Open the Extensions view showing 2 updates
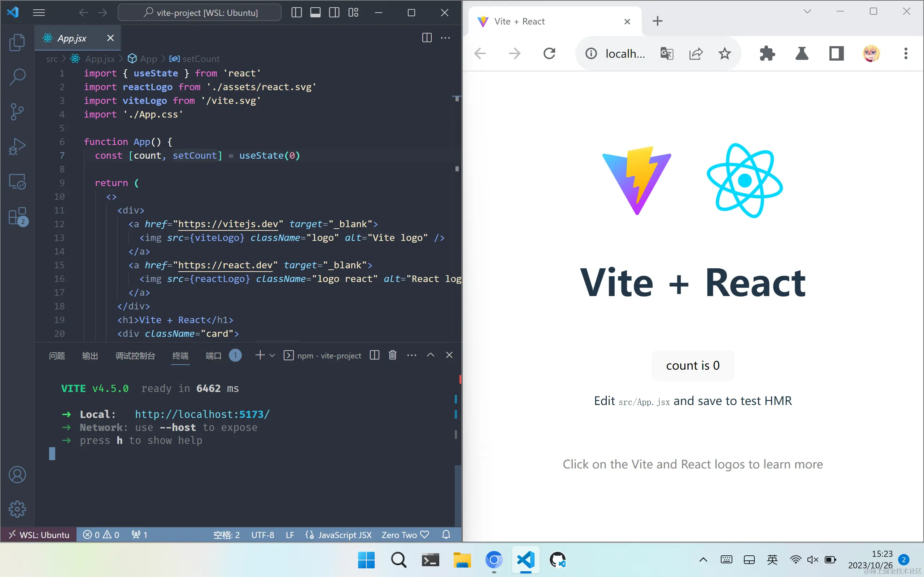Screen dimensions: 924x577 (x=17, y=216)
